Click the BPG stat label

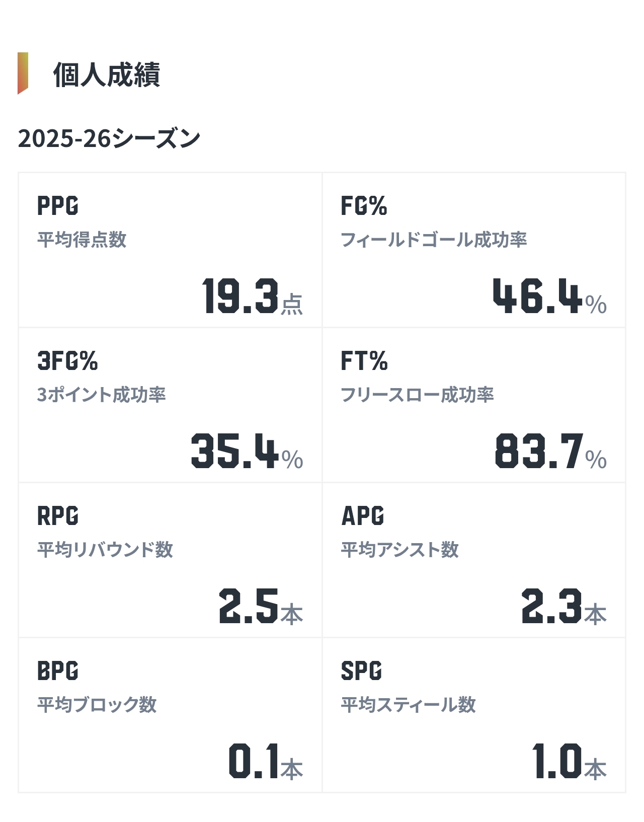pyautogui.click(x=58, y=671)
